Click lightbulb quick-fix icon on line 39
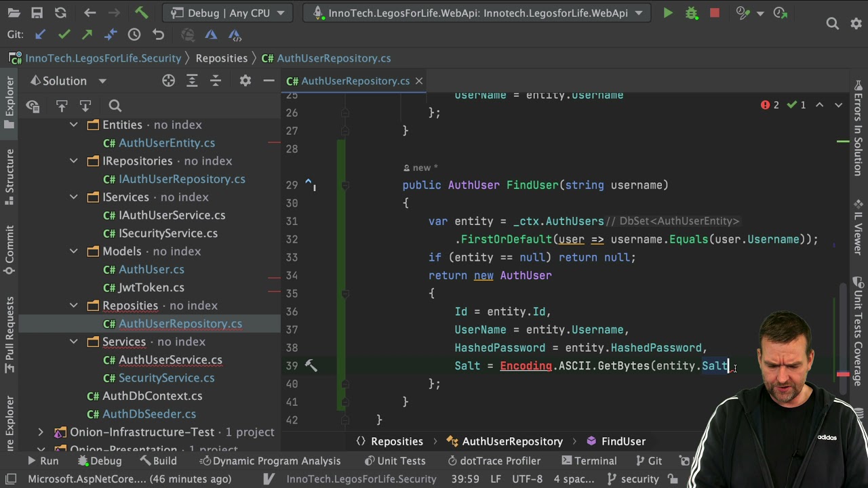Image resolution: width=868 pixels, height=488 pixels. [311, 365]
